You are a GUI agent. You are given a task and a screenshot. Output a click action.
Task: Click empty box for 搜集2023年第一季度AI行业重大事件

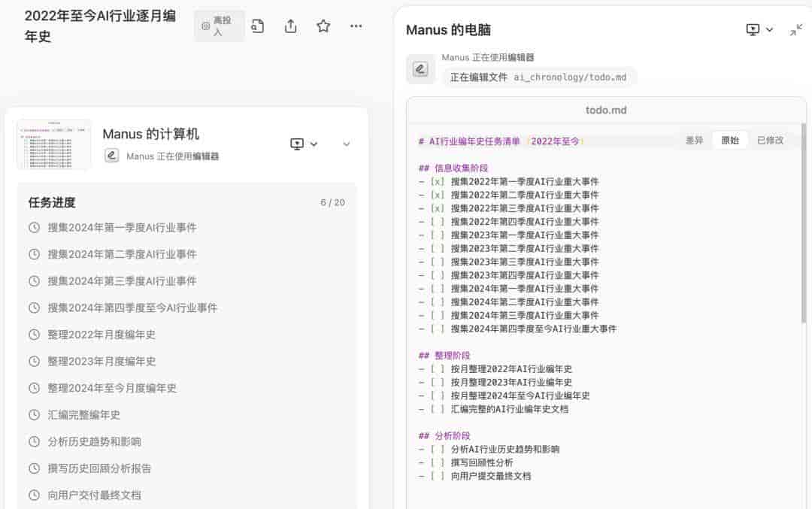point(438,235)
